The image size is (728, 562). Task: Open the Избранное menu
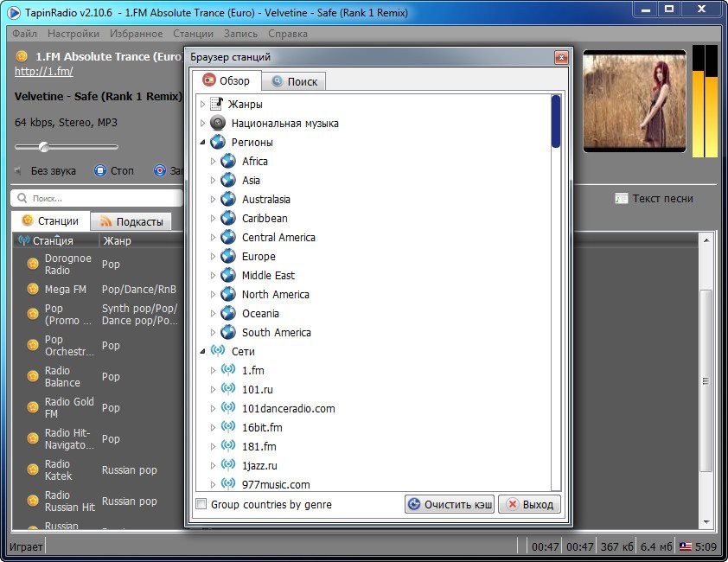(x=136, y=34)
